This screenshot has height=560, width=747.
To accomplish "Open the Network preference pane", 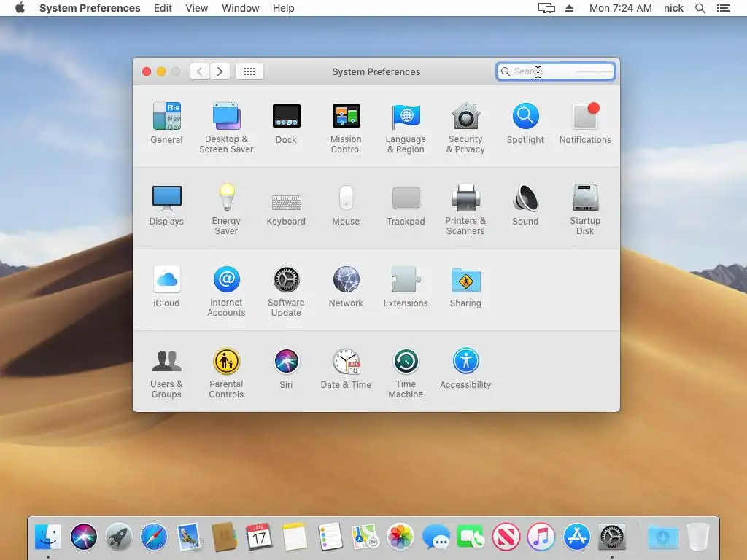I will pos(346,287).
